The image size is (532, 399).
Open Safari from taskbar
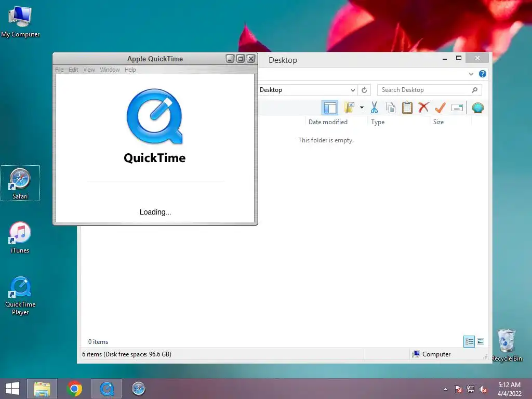138,389
